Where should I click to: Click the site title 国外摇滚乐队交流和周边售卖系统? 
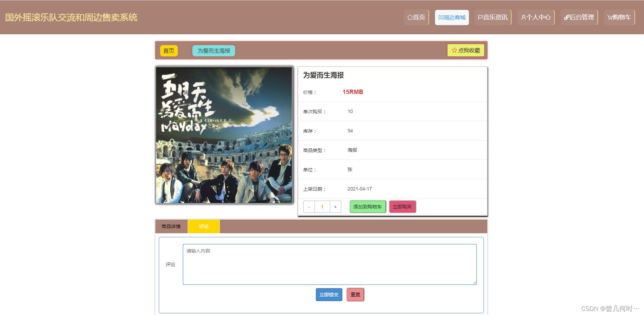point(71,17)
